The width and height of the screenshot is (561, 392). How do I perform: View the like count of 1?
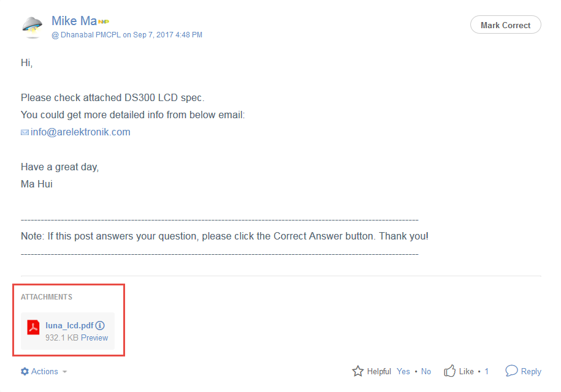click(x=486, y=371)
